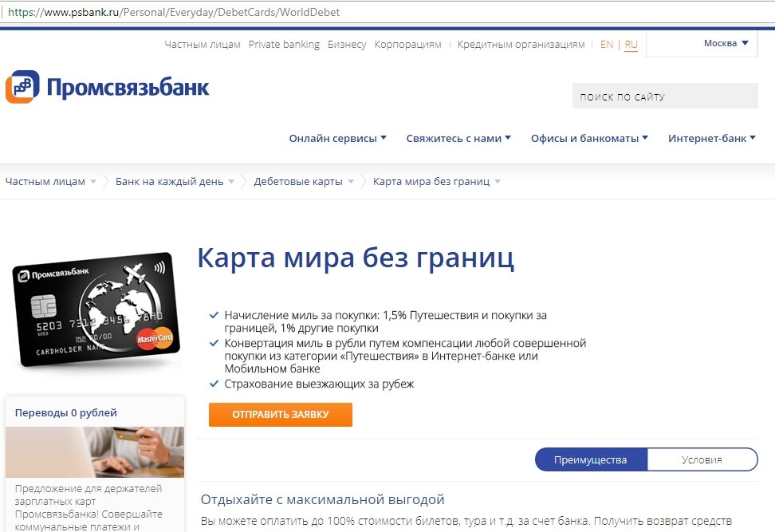Click the browser address bar URL
Viewport: 775px width, 532px height.
(174, 12)
